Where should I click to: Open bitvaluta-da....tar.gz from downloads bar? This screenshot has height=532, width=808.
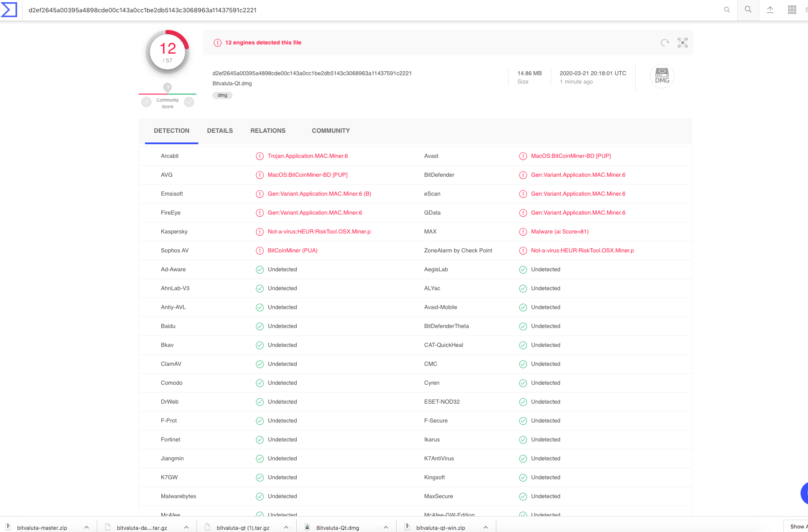click(x=142, y=528)
